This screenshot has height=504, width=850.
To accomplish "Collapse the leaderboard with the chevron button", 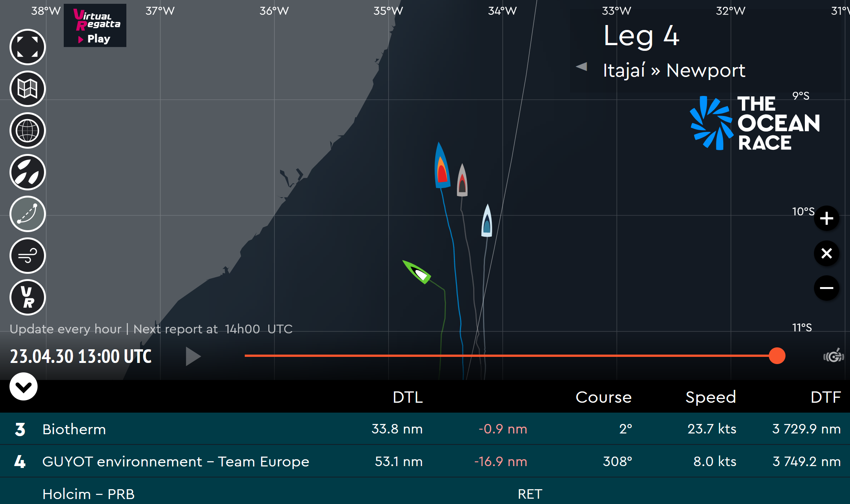I will 24,386.
